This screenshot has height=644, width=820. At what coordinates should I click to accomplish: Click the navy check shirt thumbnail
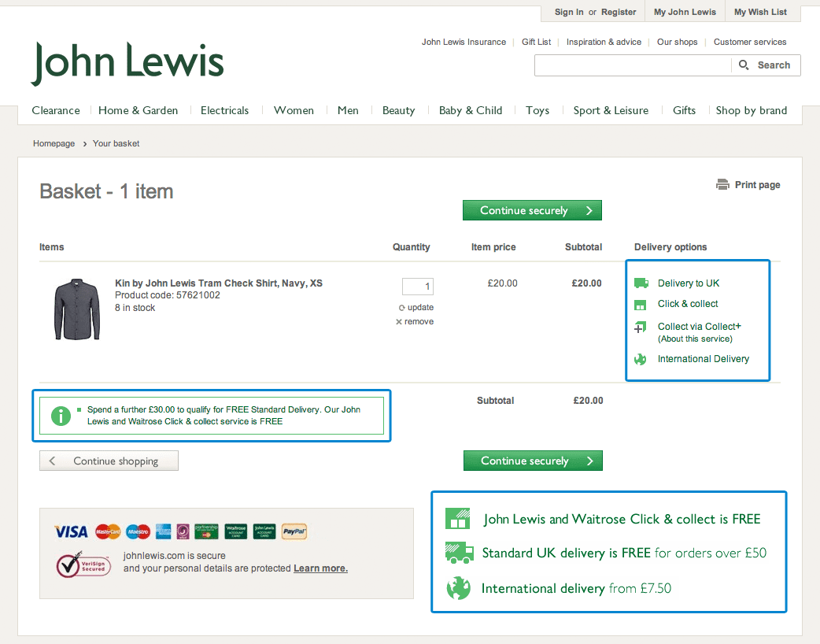coord(77,308)
